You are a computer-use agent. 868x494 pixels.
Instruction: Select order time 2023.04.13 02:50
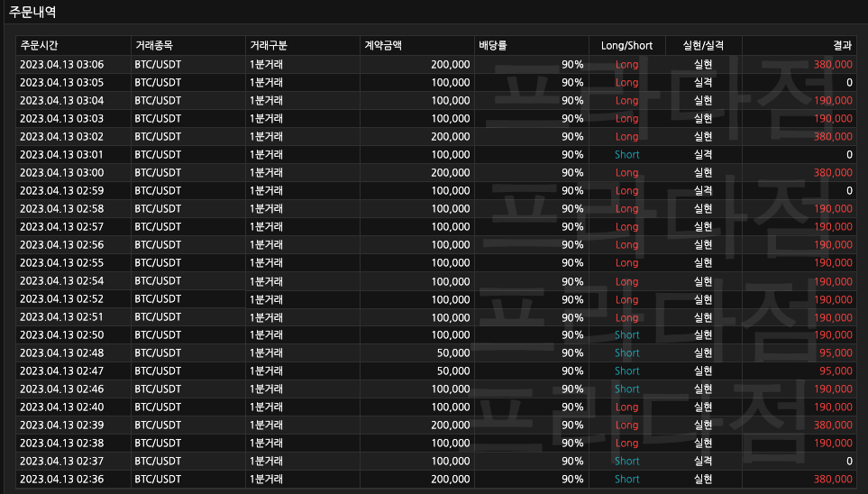tap(62, 335)
